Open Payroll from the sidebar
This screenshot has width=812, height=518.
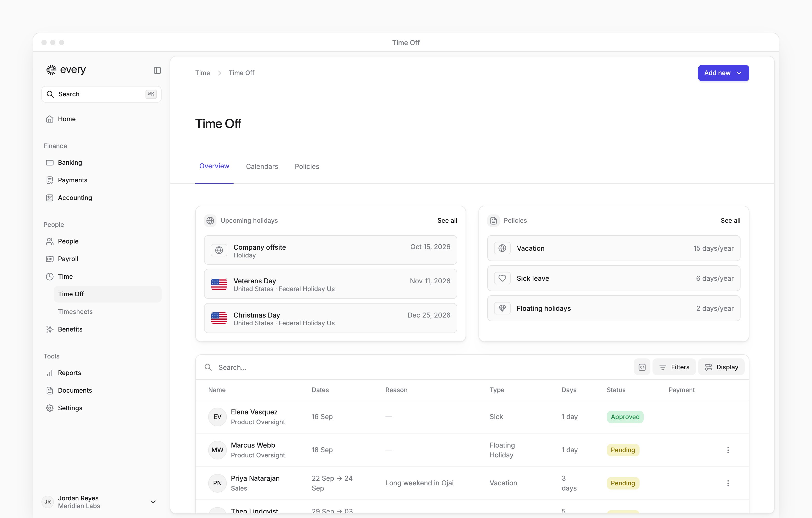102,259
